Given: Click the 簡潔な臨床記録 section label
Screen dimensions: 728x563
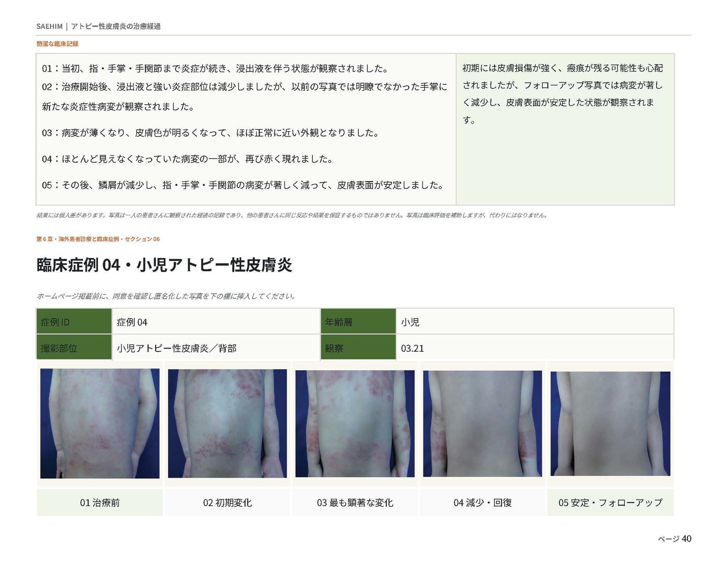Looking at the screenshot, I should [57, 44].
